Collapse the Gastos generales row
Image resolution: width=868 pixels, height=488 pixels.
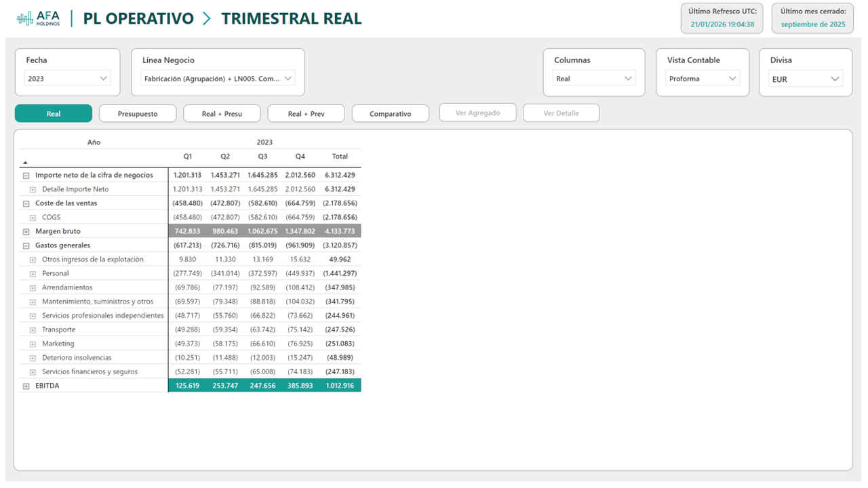(x=26, y=245)
